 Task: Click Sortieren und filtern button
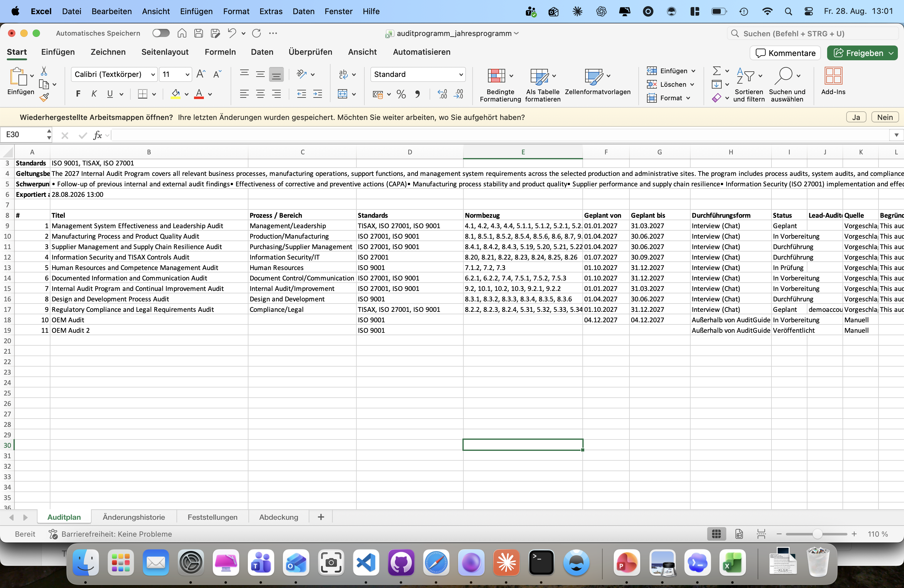[x=749, y=85]
